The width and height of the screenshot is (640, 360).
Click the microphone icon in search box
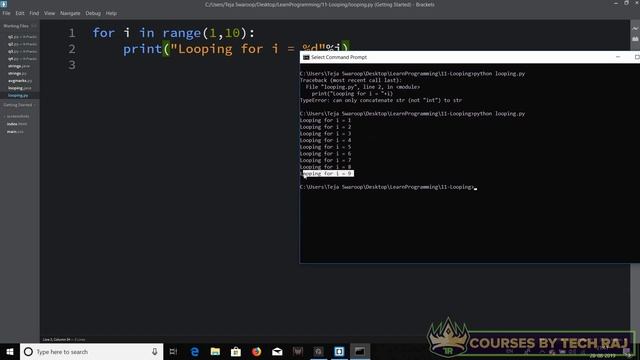pyautogui.click(x=155, y=351)
